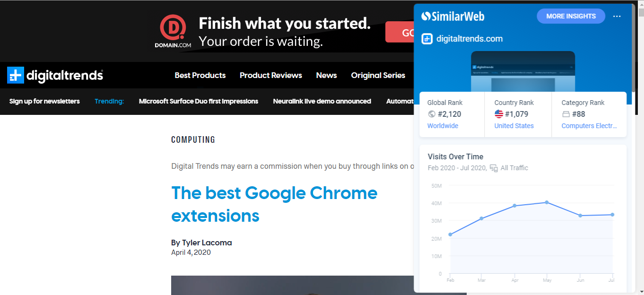The width and height of the screenshot is (644, 295).
Task: Click the Domain.com logo in the ad
Action: point(173,31)
